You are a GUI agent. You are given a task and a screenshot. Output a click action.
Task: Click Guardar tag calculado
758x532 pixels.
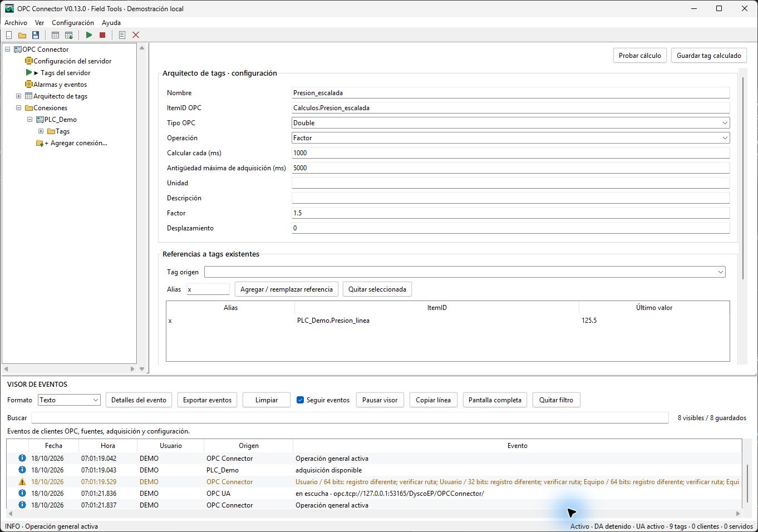pos(709,56)
